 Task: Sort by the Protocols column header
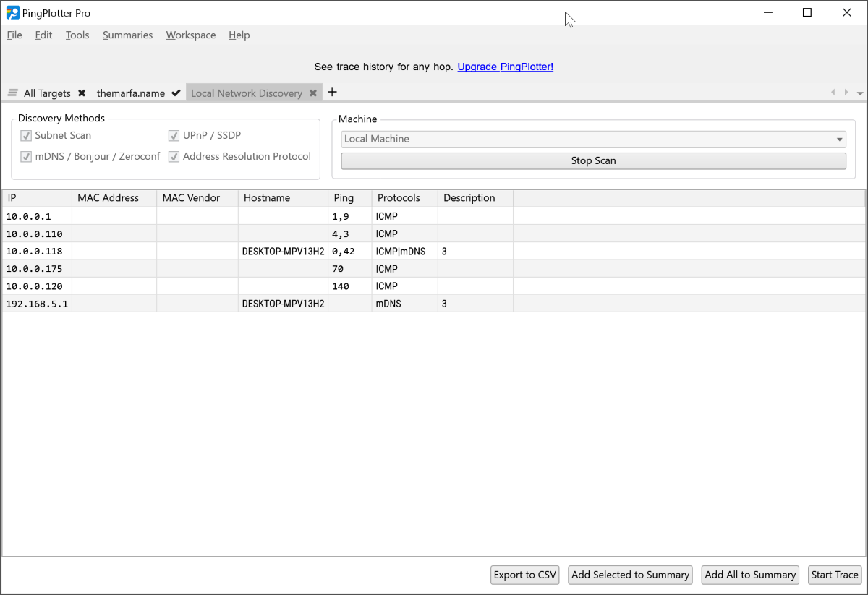click(x=405, y=198)
